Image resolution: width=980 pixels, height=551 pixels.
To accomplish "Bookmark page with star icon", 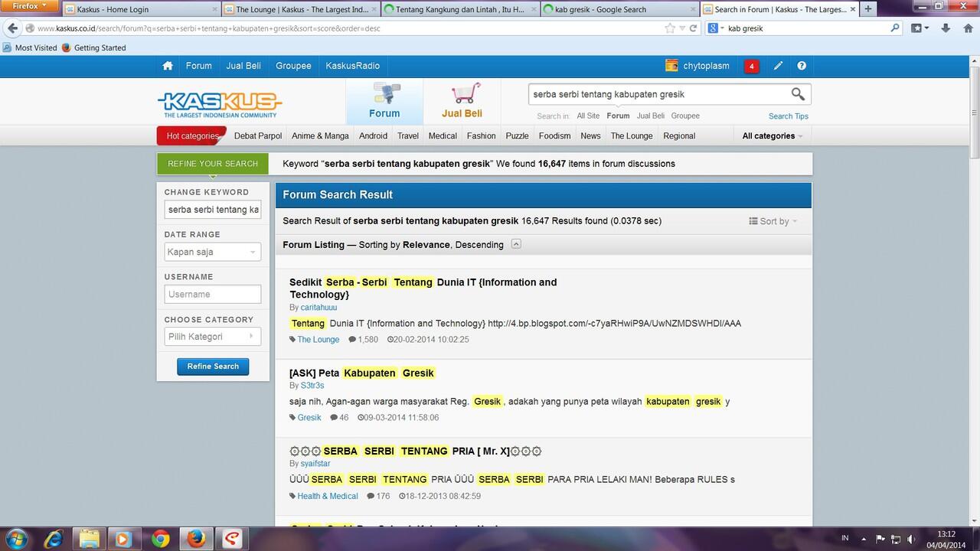I will (x=670, y=28).
